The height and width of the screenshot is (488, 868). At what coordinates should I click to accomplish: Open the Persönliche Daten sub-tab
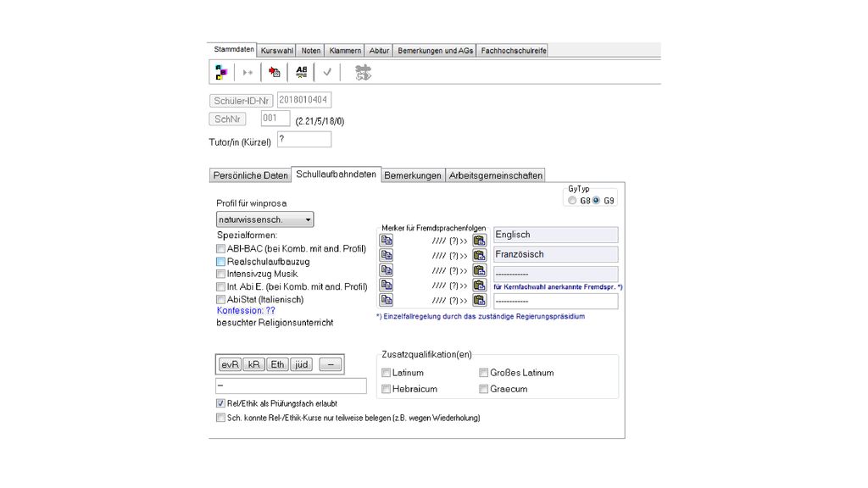click(x=250, y=175)
